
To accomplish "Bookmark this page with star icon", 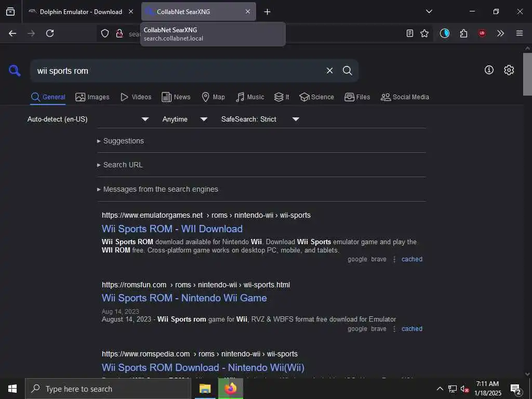I will pos(424,33).
